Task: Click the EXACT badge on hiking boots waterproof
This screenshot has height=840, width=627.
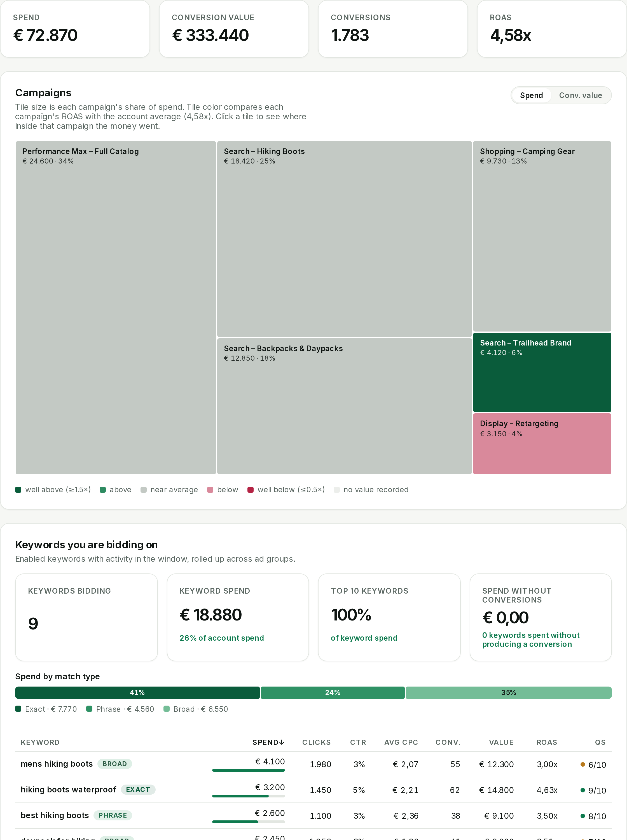Action: (x=138, y=790)
